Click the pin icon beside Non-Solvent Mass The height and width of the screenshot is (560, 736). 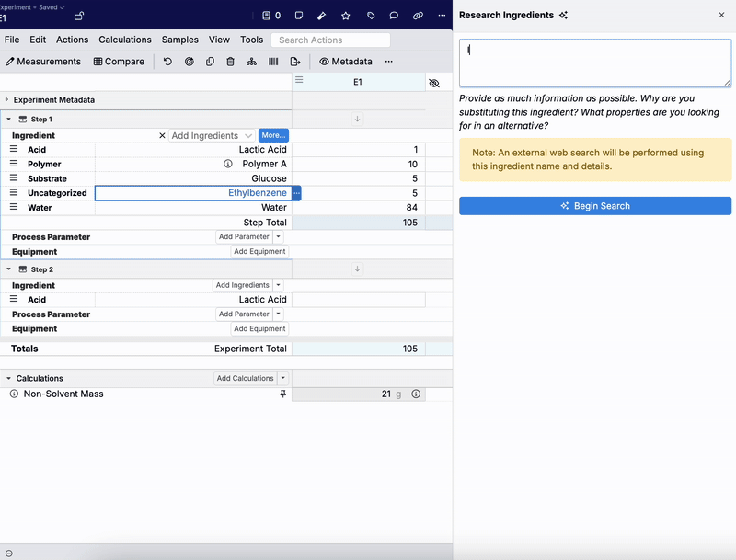[x=283, y=394]
